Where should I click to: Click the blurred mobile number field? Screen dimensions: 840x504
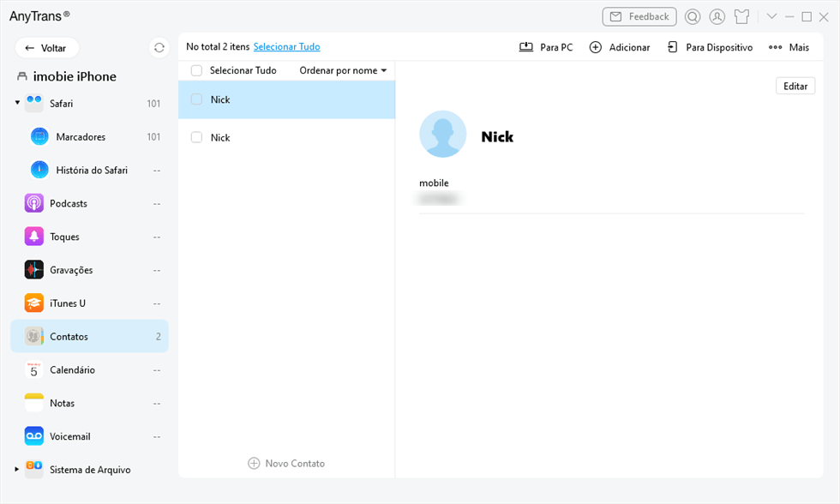point(441,199)
